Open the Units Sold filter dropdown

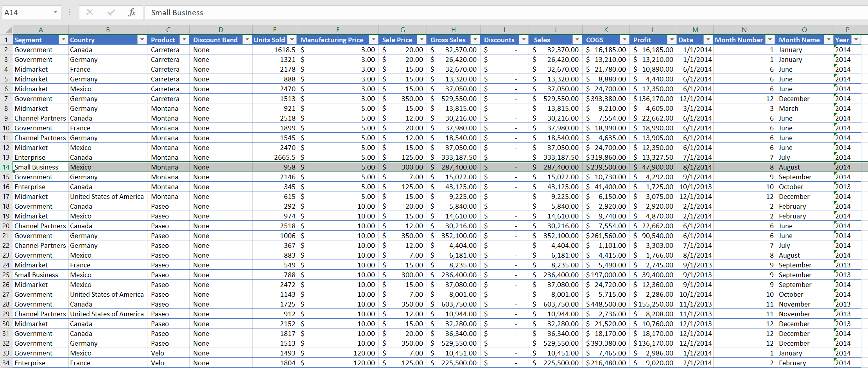tap(292, 40)
